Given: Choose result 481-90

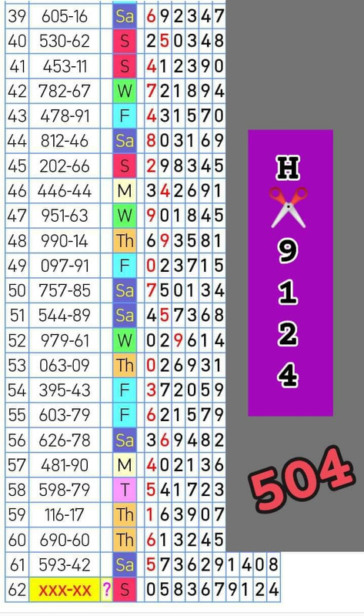Looking at the screenshot, I should (x=65, y=465).
